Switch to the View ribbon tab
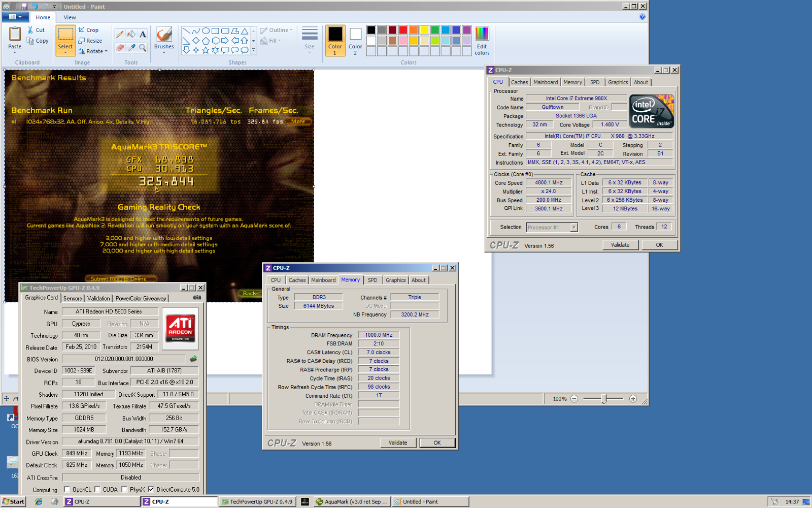 point(70,17)
